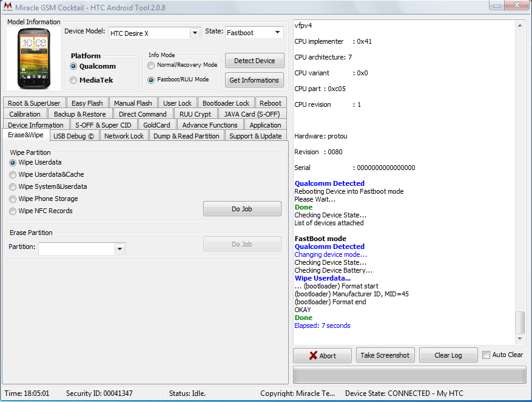Go to S-OFF & Super CID tab
532x402 pixels.
(103, 124)
